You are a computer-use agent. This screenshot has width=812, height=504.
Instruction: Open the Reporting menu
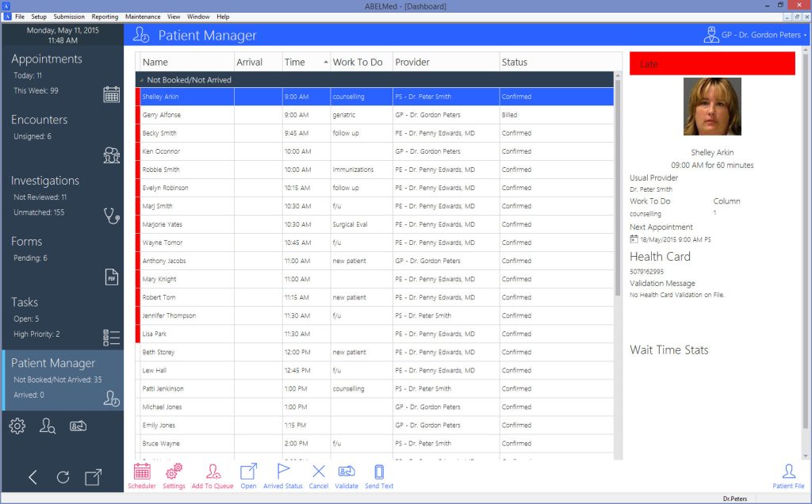tap(104, 16)
